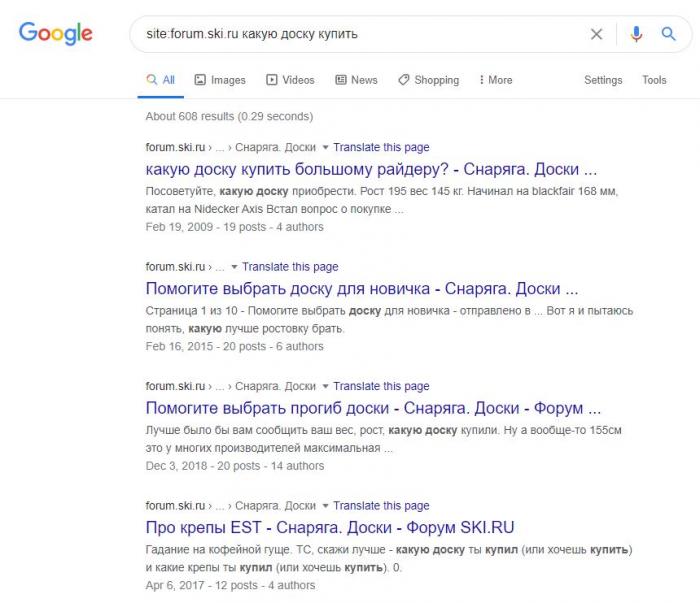Start voice search with the microphone icon
Screen dimensions: 700x603
636,34
